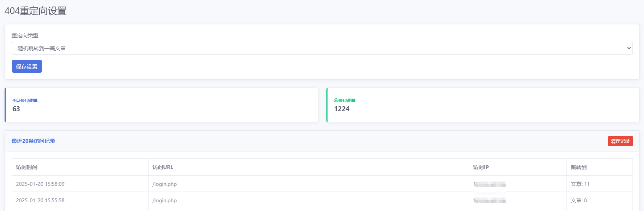Click the 文章: 8 cell
This screenshot has height=211, width=644.
point(579,200)
